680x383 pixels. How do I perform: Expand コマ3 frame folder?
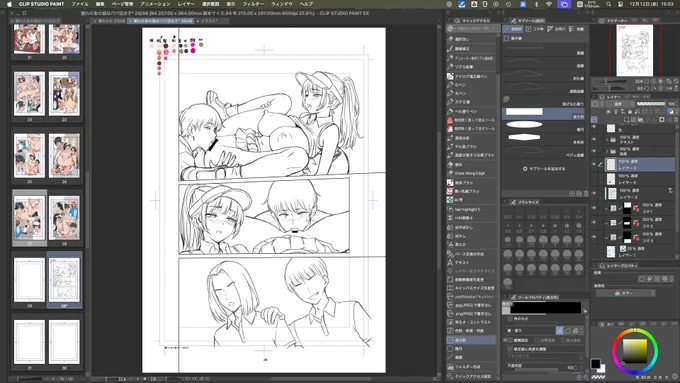606,237
